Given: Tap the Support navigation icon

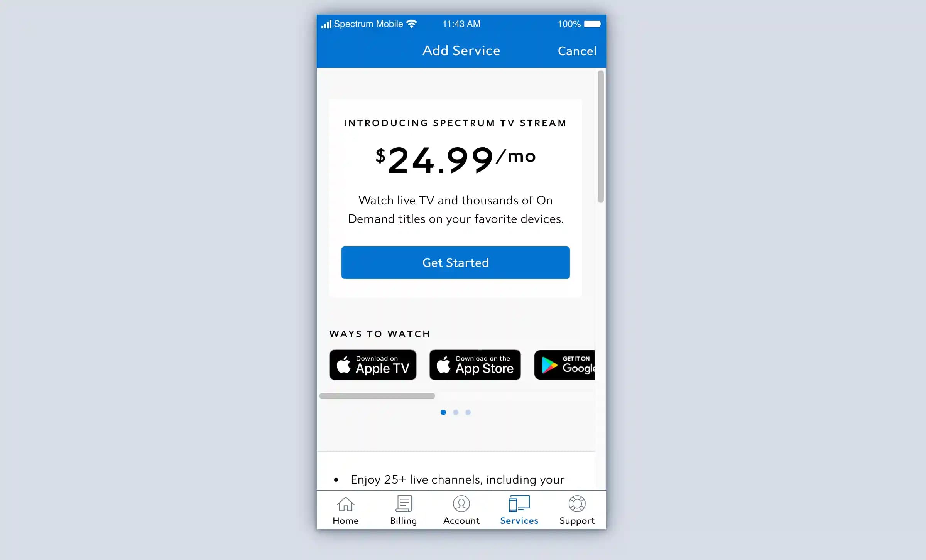Looking at the screenshot, I should pyautogui.click(x=577, y=509).
